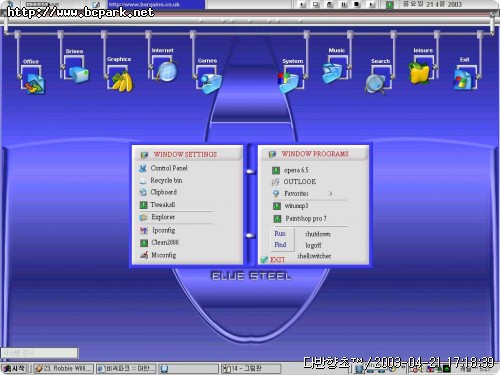Open the Games launcher icon
Viewport: 500px width, 375px height.
tap(211, 83)
